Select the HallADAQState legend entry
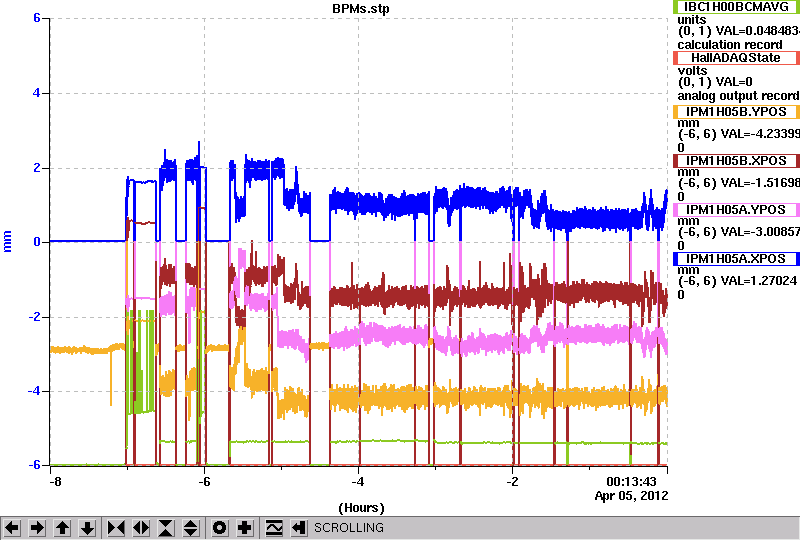Screen dimensions: 800x540 pyautogui.click(x=736, y=58)
